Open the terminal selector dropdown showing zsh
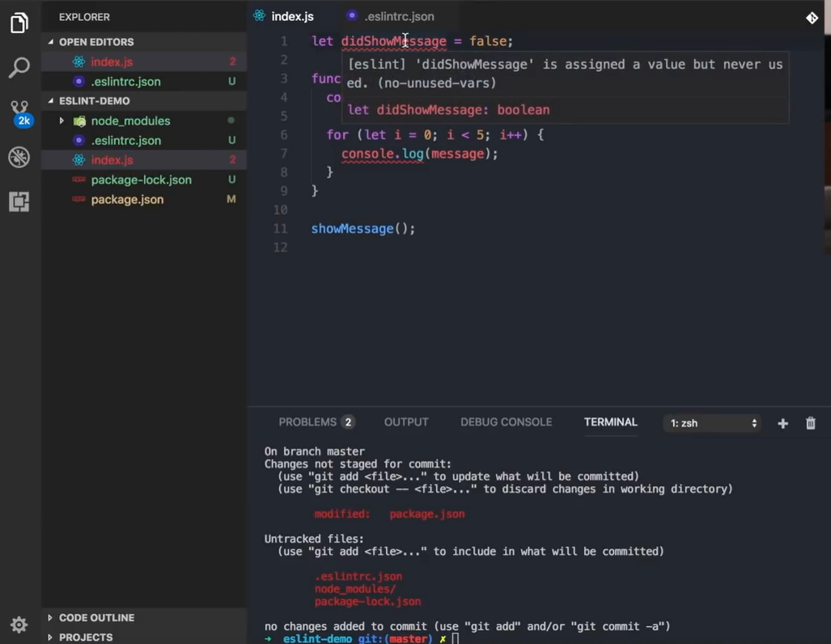This screenshot has width=831, height=644. coord(712,423)
